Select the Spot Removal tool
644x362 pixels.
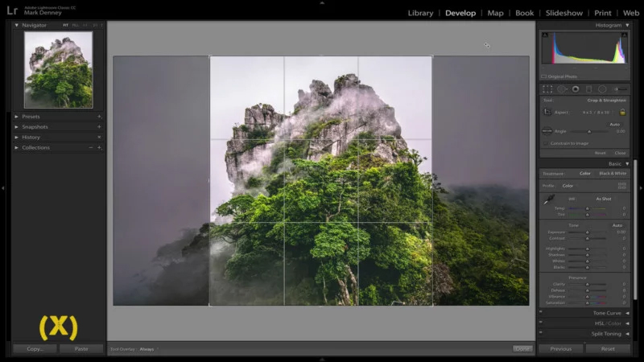pos(563,89)
